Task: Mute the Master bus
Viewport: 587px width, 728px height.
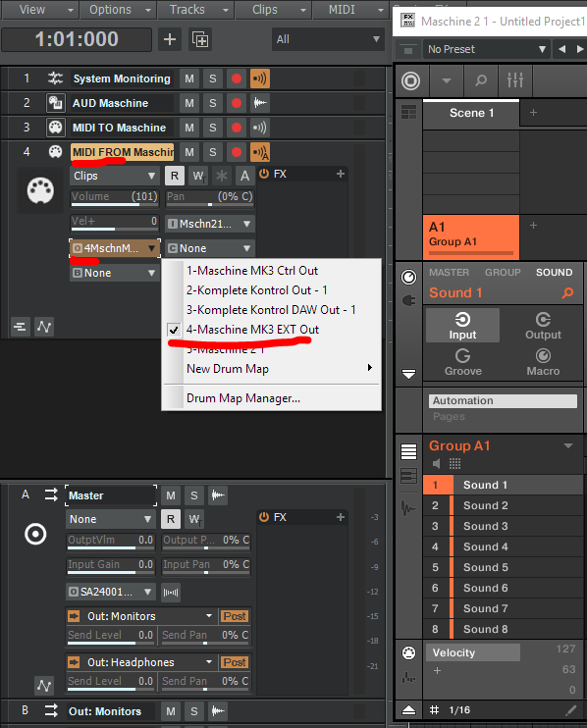Action: click(171, 495)
